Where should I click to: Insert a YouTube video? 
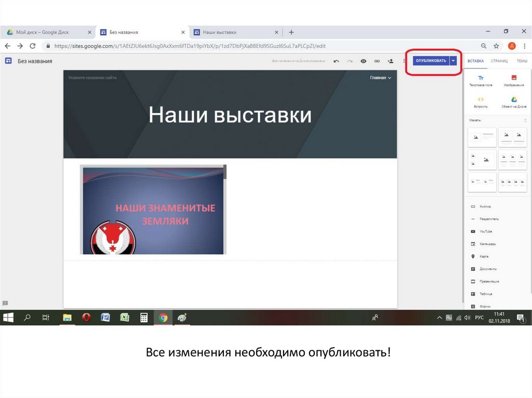click(482, 231)
